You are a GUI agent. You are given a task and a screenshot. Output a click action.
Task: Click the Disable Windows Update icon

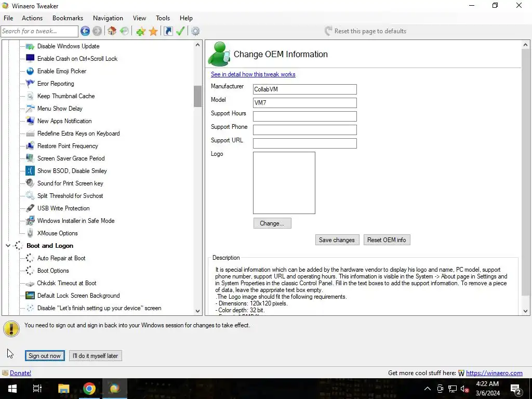click(x=30, y=46)
